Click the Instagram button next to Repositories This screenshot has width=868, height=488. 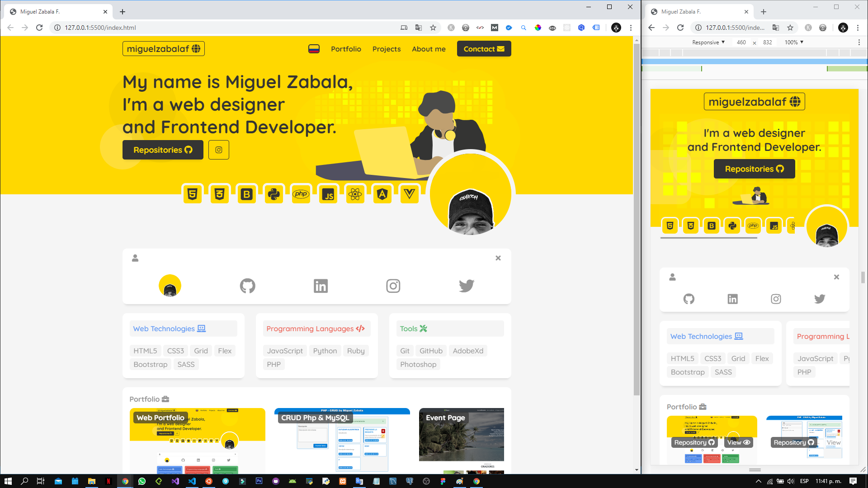[219, 150]
